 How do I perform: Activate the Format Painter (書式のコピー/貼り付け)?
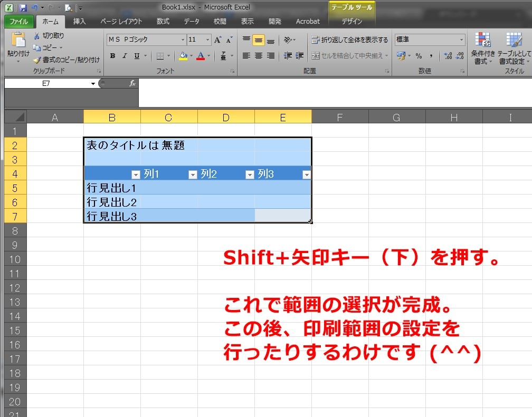pyautogui.click(x=37, y=59)
